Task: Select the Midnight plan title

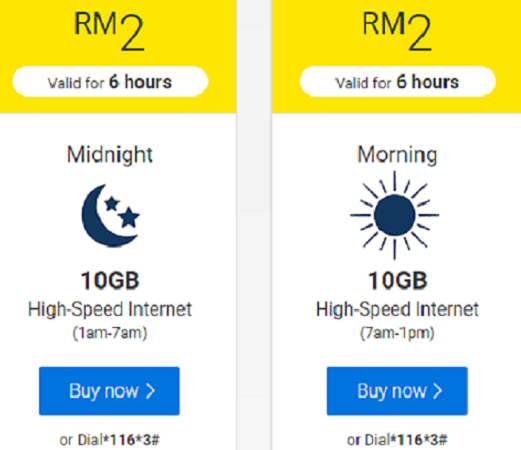Action: pyautogui.click(x=110, y=155)
